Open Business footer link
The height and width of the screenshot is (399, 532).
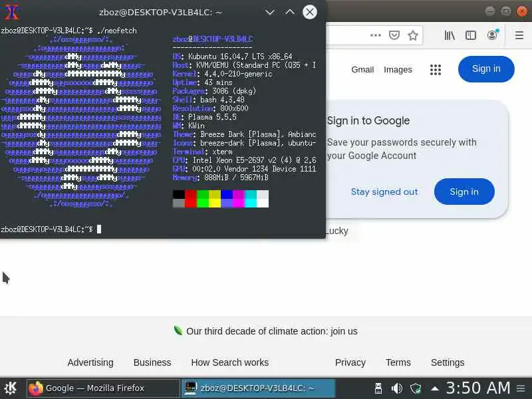pyautogui.click(x=152, y=362)
